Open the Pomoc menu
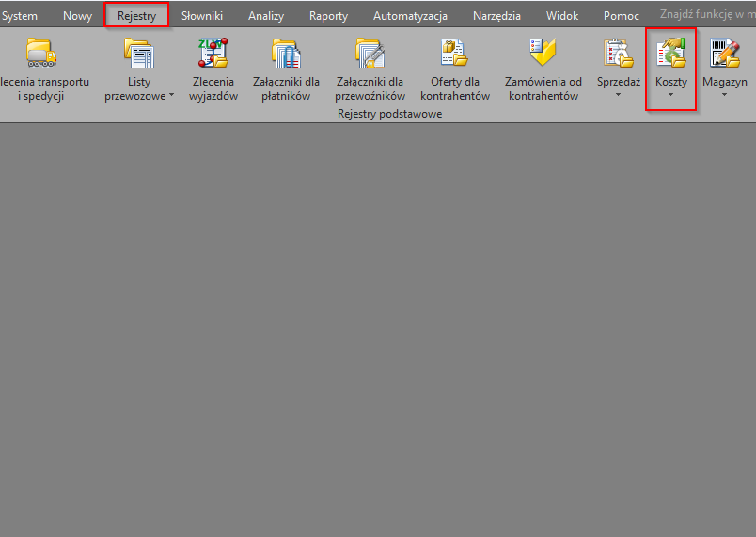The height and width of the screenshot is (537, 756). pyautogui.click(x=621, y=16)
